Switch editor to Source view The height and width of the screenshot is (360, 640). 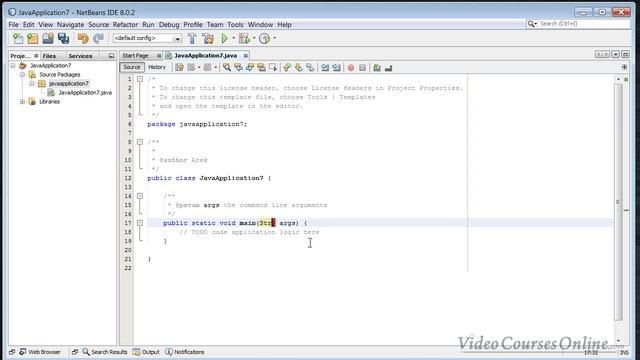(x=131, y=67)
